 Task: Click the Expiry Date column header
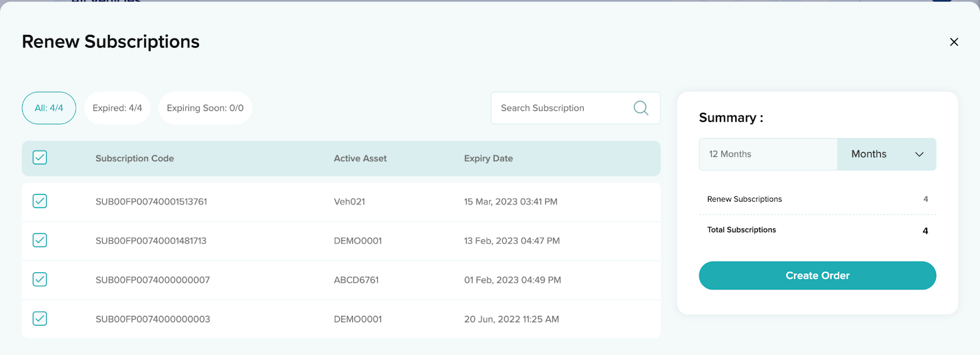point(488,158)
